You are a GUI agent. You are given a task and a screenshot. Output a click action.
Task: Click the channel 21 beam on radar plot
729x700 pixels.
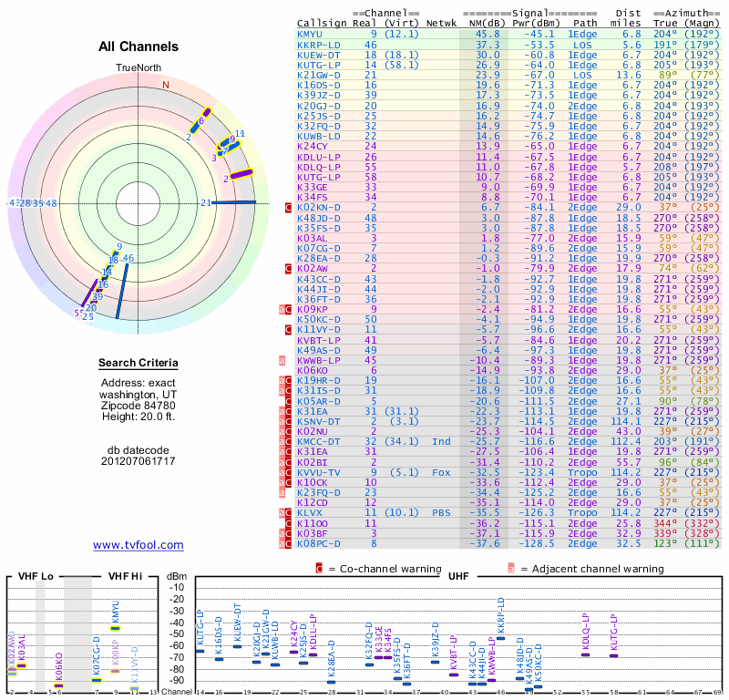pos(235,202)
